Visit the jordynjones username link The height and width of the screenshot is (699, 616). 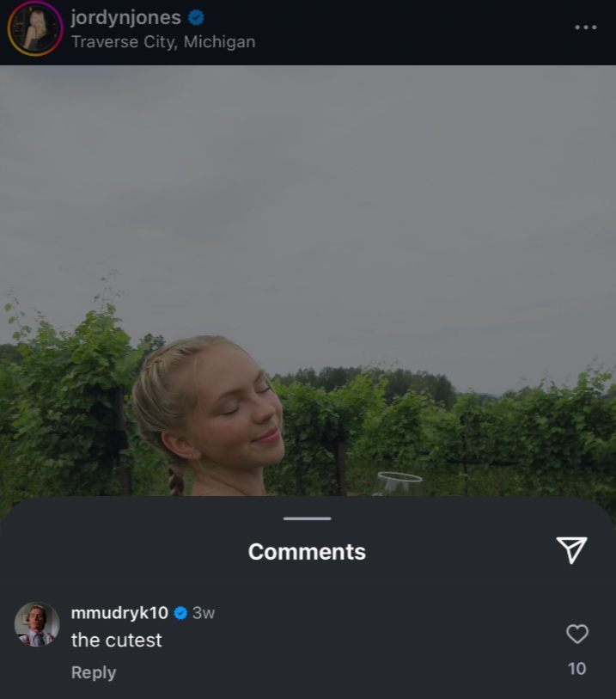pos(125,18)
